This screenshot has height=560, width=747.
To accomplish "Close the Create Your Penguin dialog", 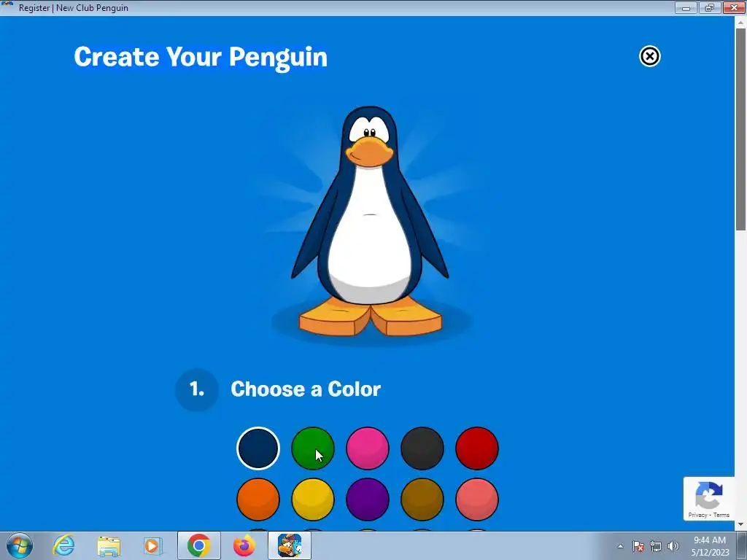I will [649, 56].
